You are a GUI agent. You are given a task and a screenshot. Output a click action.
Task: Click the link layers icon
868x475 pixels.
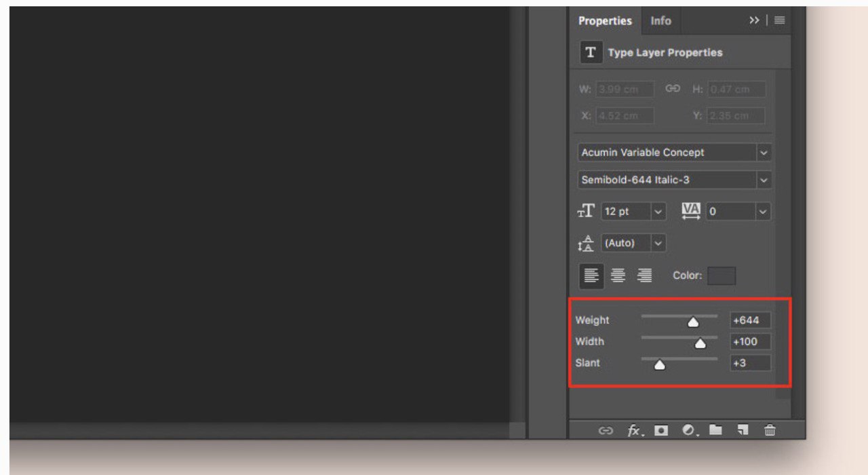(606, 430)
